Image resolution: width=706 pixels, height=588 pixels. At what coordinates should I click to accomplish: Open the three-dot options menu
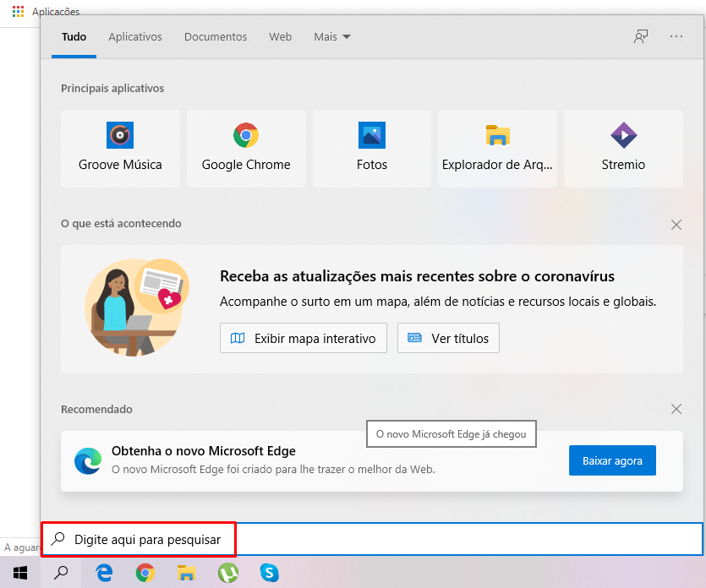676,36
